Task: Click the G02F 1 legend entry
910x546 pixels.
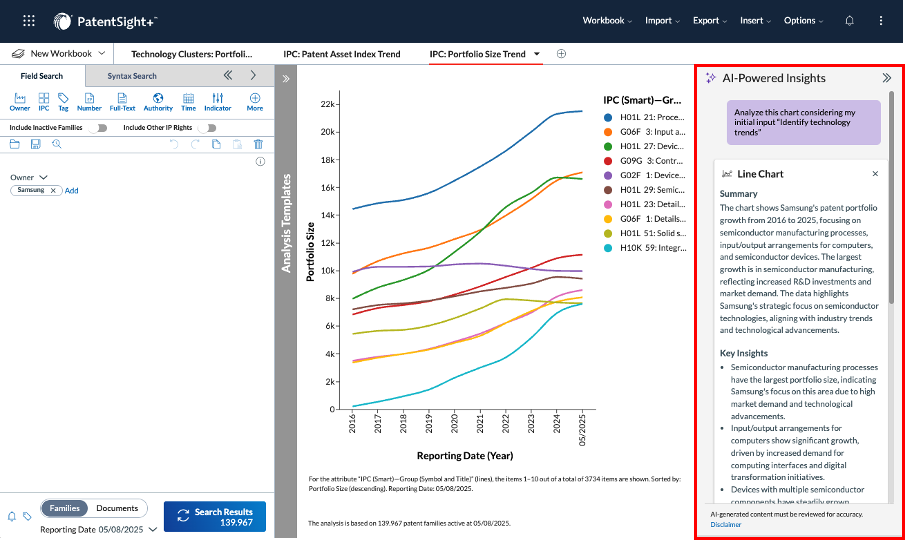Action: click(644, 175)
